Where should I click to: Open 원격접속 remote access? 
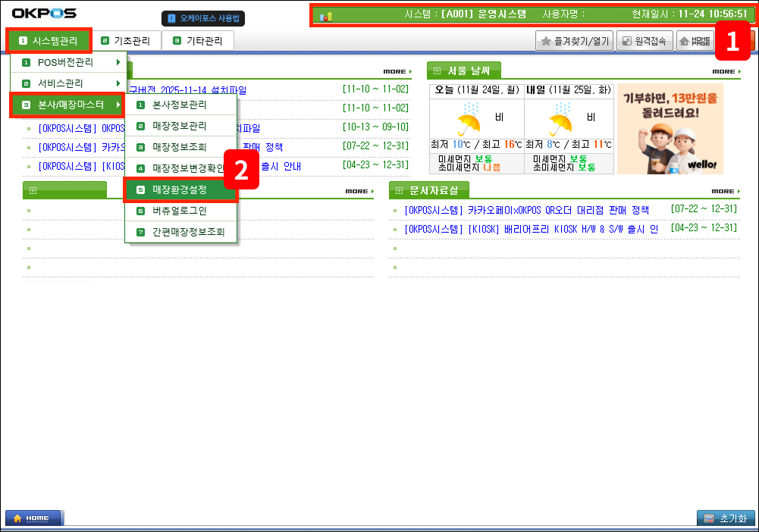click(645, 42)
